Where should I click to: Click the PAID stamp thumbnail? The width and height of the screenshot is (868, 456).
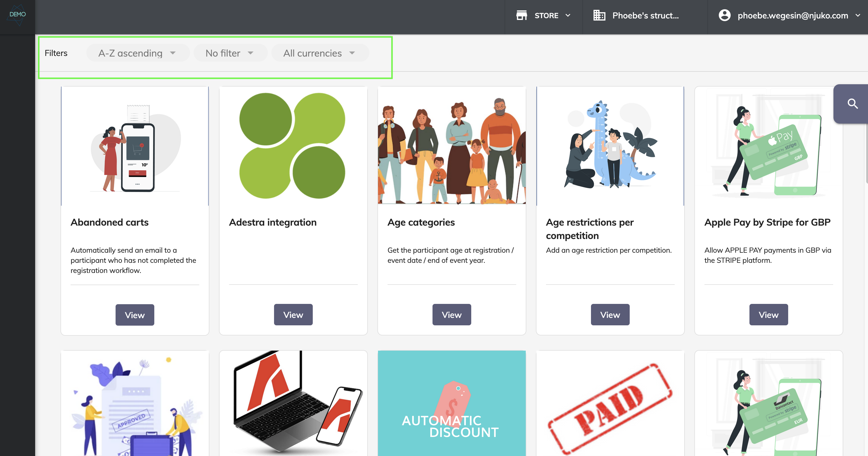tap(610, 403)
